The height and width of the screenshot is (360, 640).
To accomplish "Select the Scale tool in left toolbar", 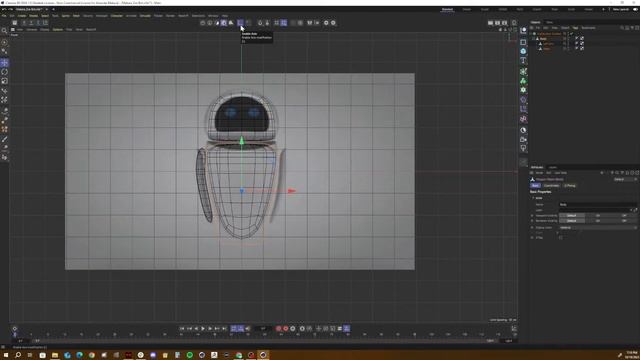I will pyautogui.click(x=4, y=81).
